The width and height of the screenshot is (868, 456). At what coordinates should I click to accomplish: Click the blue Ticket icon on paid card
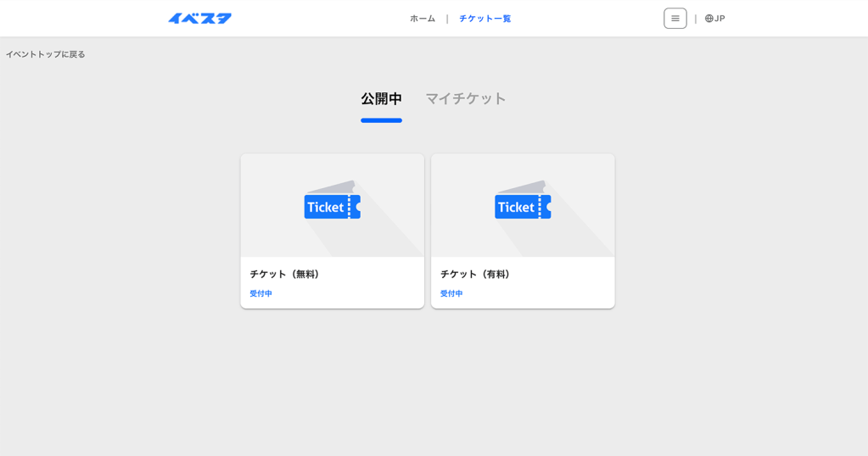click(523, 206)
